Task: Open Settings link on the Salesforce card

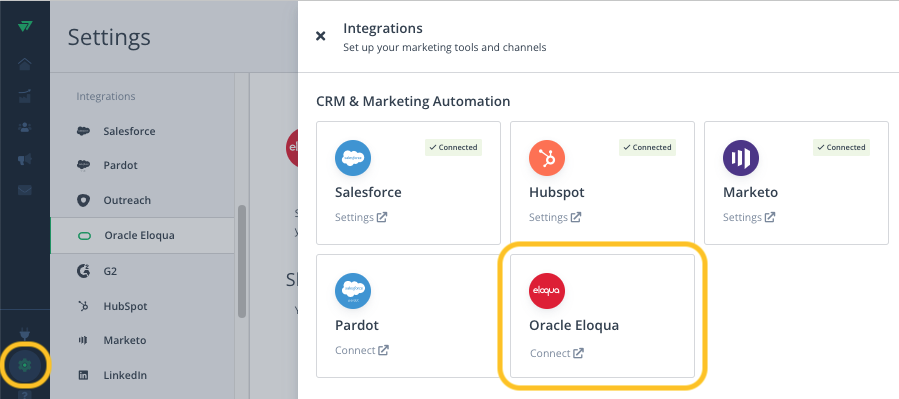Action: point(361,217)
